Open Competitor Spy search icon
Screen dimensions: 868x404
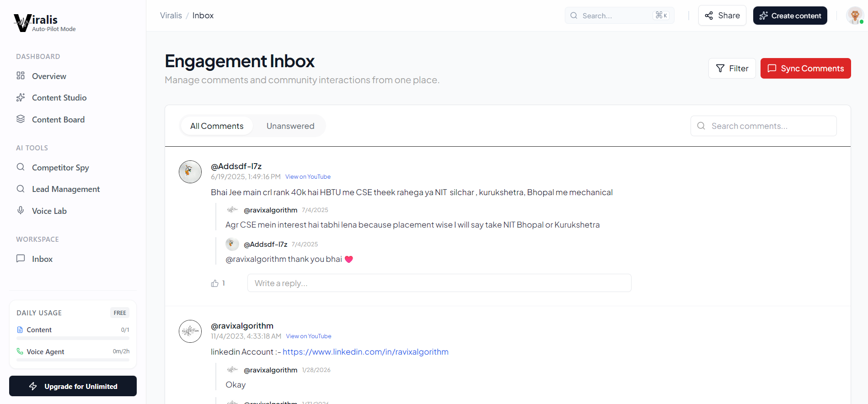click(x=21, y=167)
